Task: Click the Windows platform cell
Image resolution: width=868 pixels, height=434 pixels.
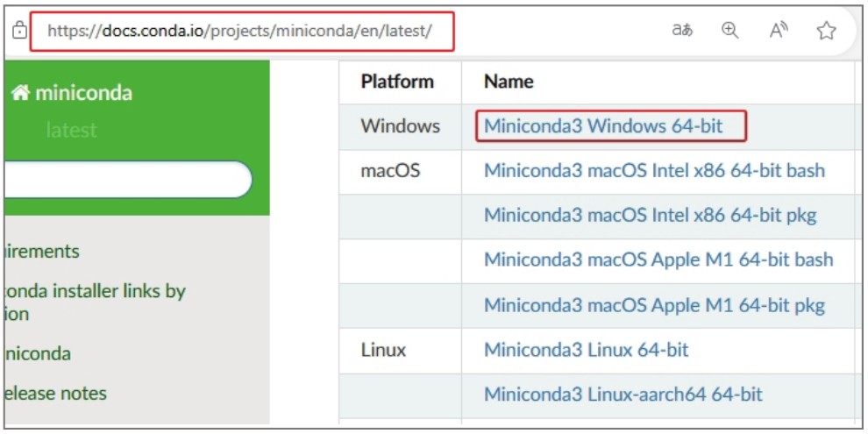Action: pos(400,126)
